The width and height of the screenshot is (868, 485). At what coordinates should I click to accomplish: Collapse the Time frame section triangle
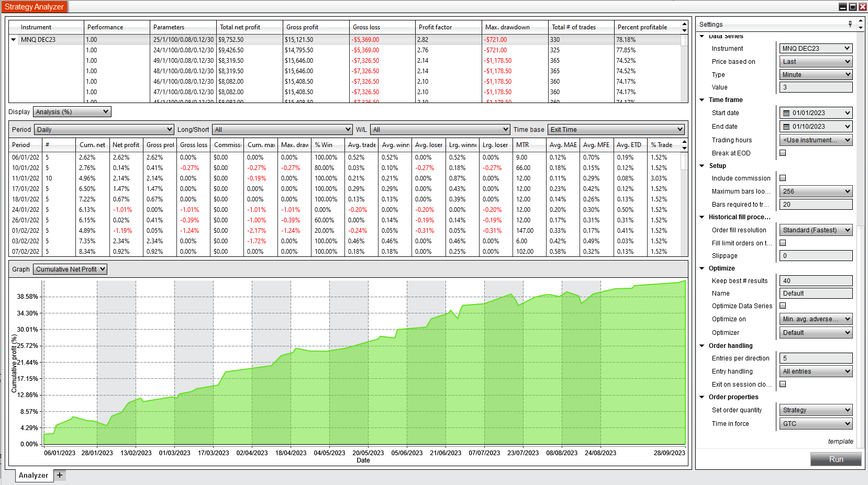(702, 100)
